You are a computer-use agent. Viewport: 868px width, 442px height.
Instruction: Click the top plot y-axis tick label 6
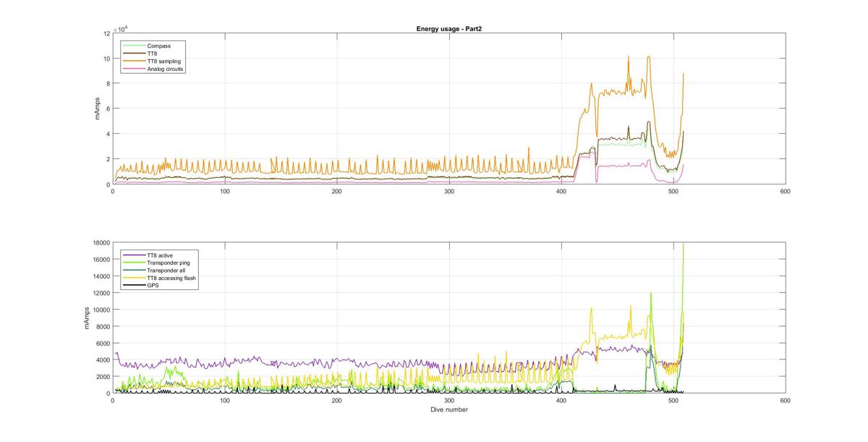pos(108,109)
